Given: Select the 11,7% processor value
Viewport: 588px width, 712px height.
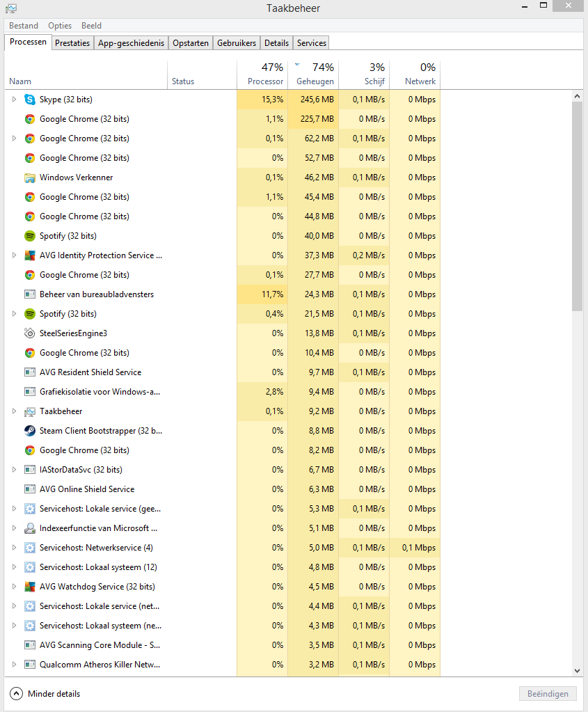Looking at the screenshot, I should [262, 294].
